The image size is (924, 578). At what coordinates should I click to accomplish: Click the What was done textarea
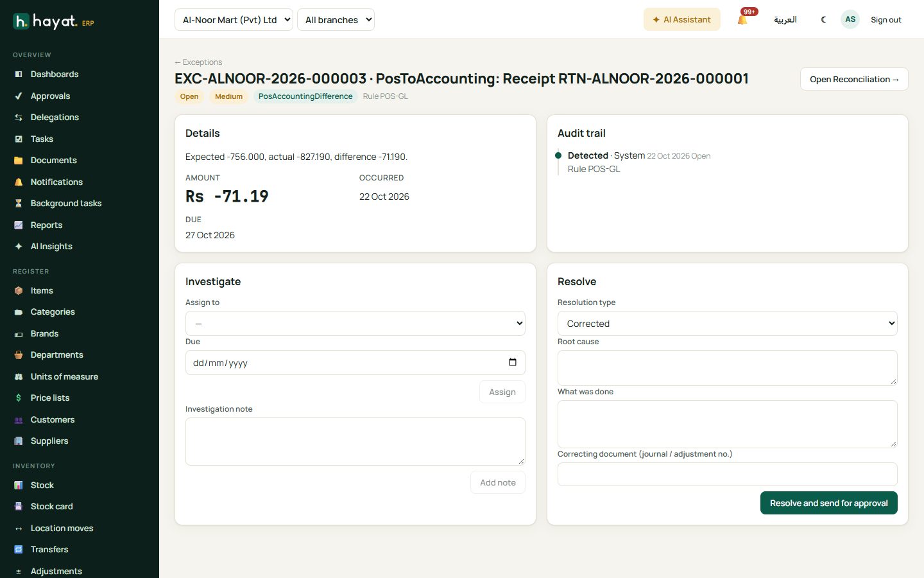(x=728, y=424)
